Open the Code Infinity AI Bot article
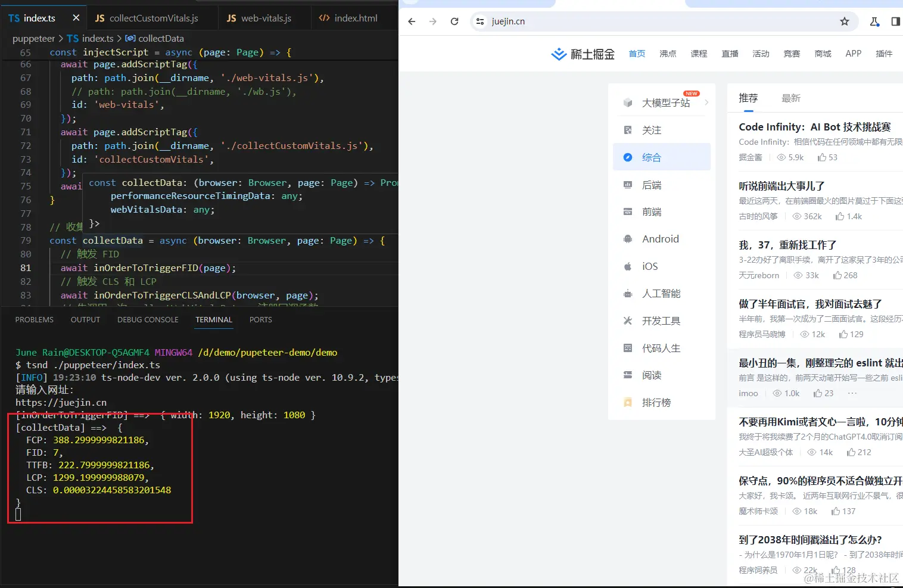Image resolution: width=903 pixels, height=588 pixels. click(x=815, y=127)
